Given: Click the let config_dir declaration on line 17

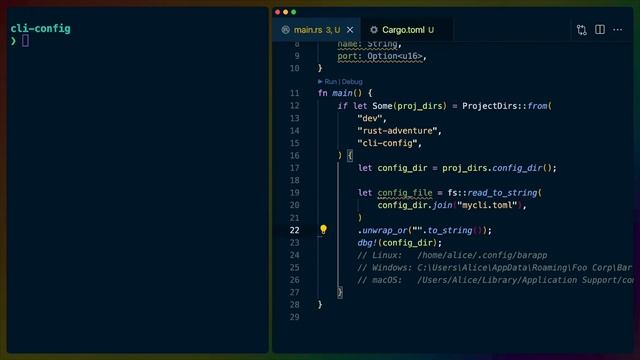Looking at the screenshot, I should (457, 168).
